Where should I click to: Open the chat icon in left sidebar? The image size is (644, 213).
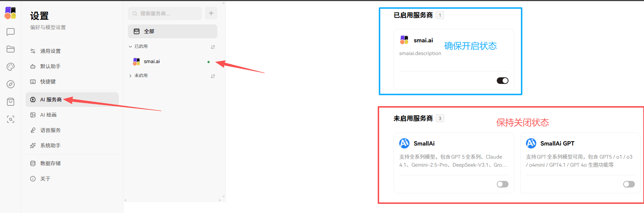[11, 32]
